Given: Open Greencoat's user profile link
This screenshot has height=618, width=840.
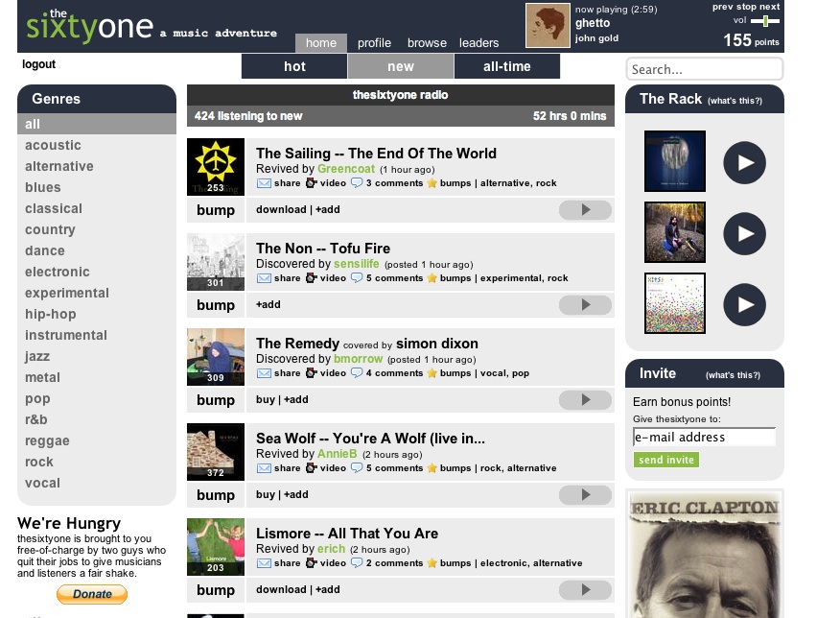Looking at the screenshot, I should tap(346, 169).
